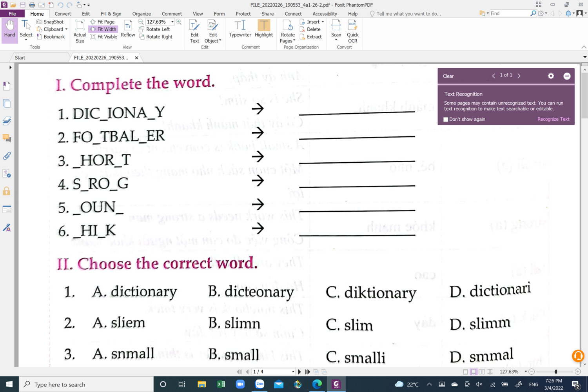Set view to Actual Size
The width and height of the screenshot is (588, 392).
point(80,31)
